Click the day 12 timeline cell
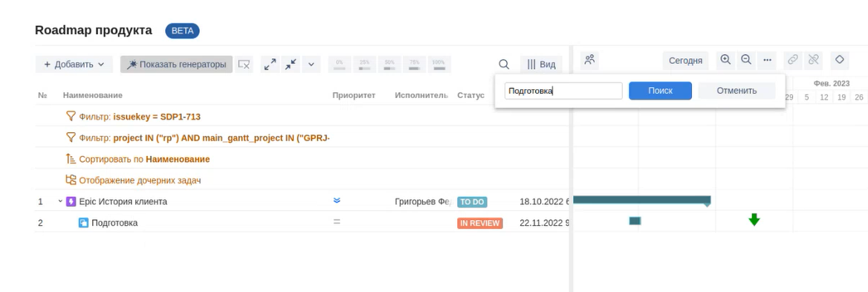 (x=824, y=97)
